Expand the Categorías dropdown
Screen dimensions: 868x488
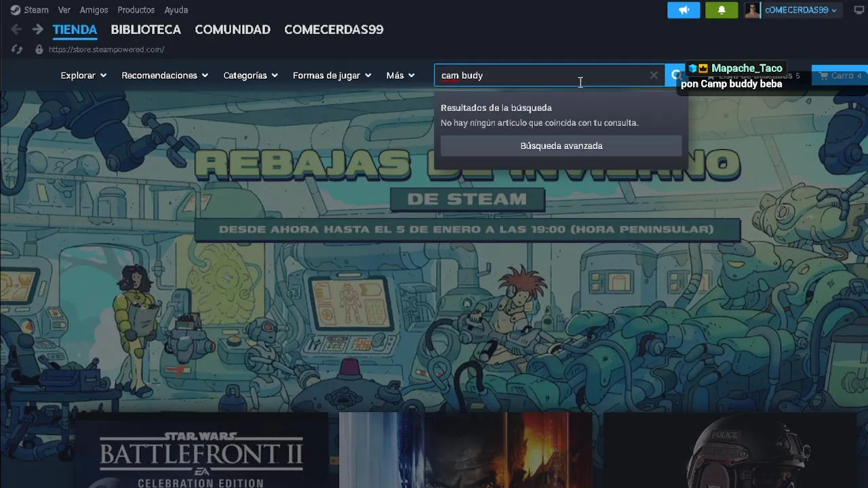point(251,75)
